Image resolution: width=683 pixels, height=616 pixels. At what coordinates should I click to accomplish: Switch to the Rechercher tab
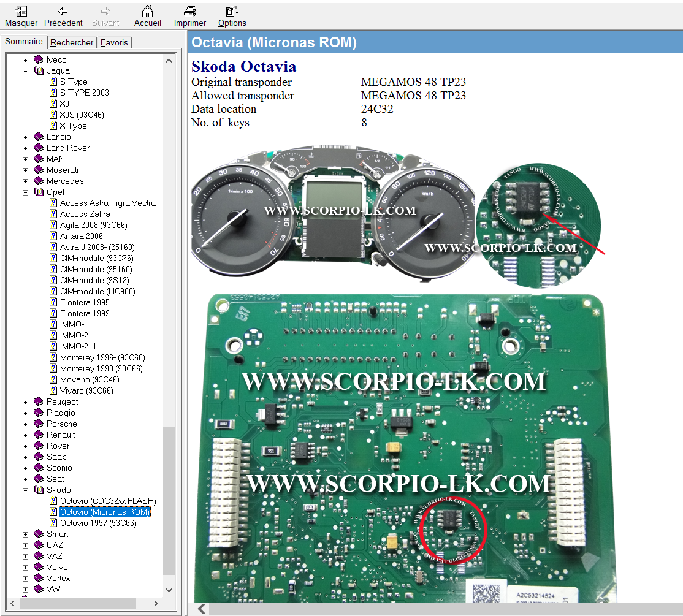click(x=72, y=42)
